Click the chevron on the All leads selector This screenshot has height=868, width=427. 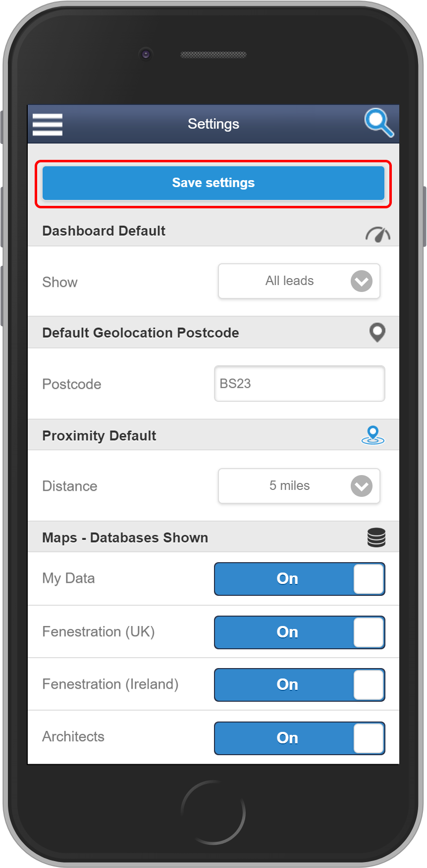(x=361, y=281)
